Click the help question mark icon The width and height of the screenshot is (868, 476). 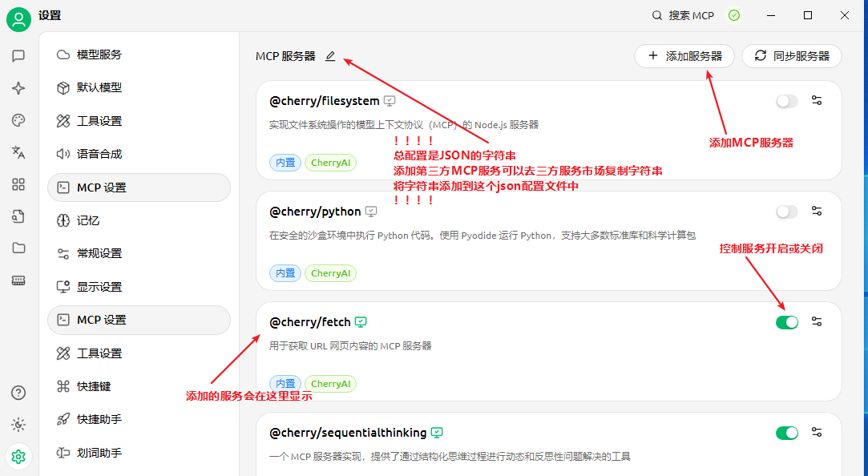pos(18,393)
